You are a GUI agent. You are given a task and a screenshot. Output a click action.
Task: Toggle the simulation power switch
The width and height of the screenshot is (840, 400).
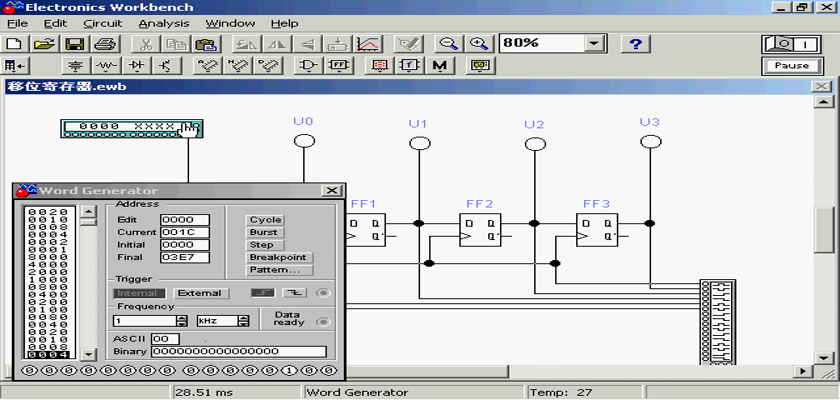(791, 44)
